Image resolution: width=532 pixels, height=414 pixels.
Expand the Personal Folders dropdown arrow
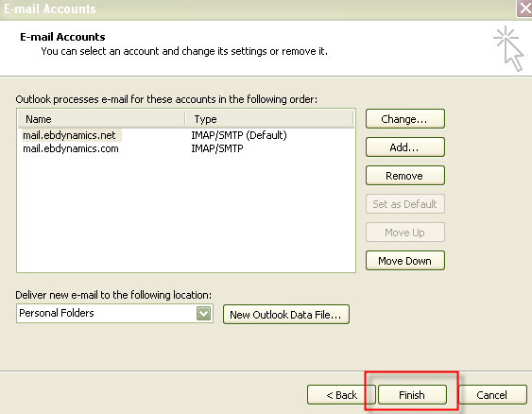click(203, 313)
